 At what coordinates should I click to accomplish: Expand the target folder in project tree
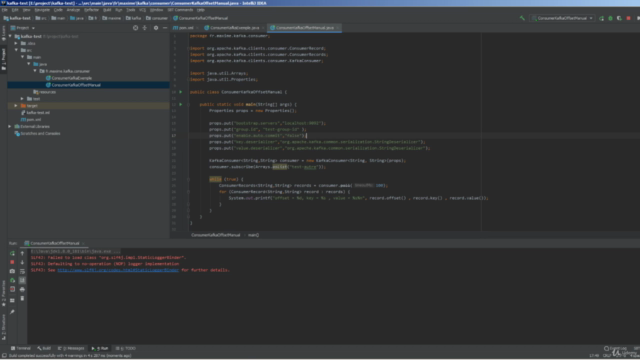click(x=16, y=106)
